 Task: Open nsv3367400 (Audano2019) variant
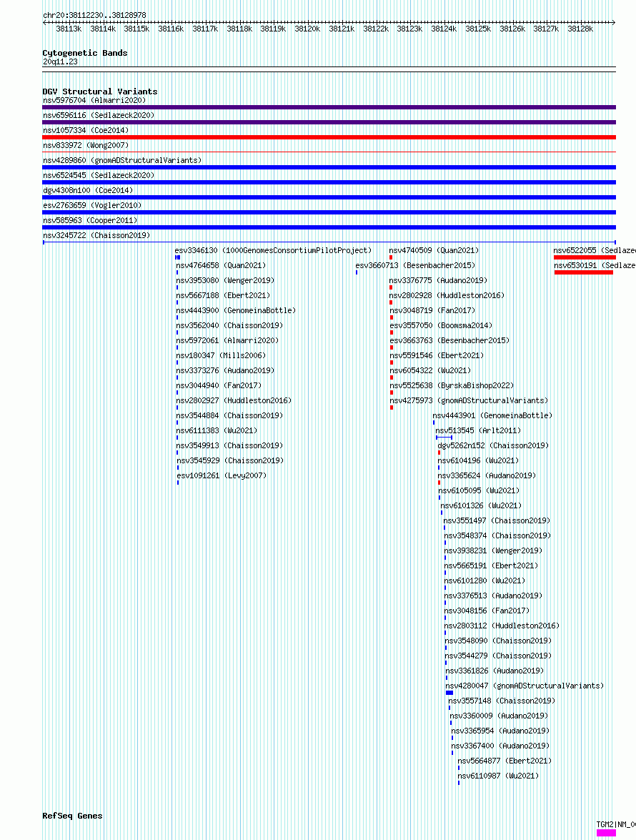click(x=500, y=745)
